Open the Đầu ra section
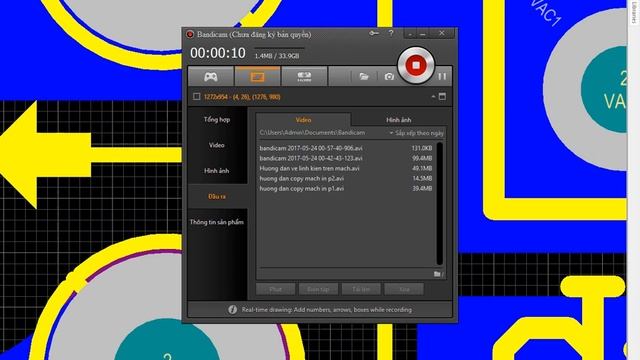This screenshot has height=360, width=640. tap(217, 196)
